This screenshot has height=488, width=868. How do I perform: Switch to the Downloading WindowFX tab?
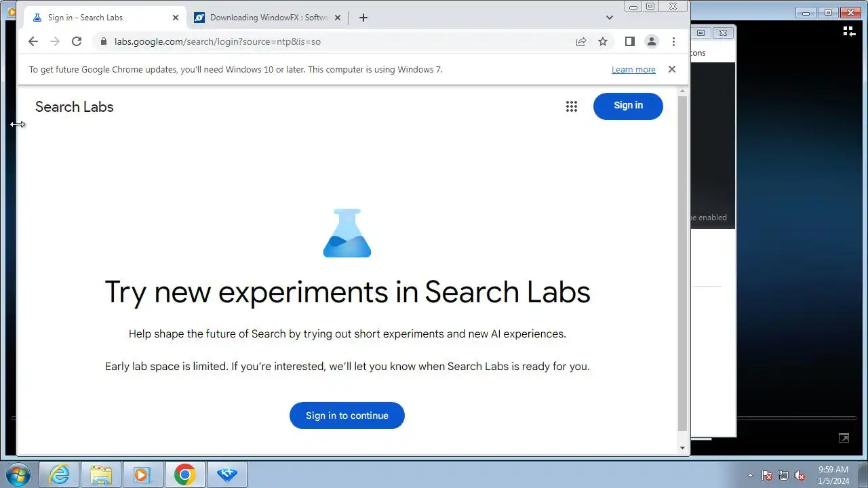point(269,18)
